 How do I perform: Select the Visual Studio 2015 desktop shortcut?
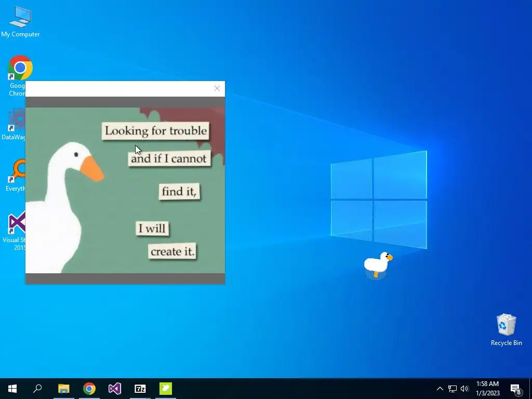15,231
